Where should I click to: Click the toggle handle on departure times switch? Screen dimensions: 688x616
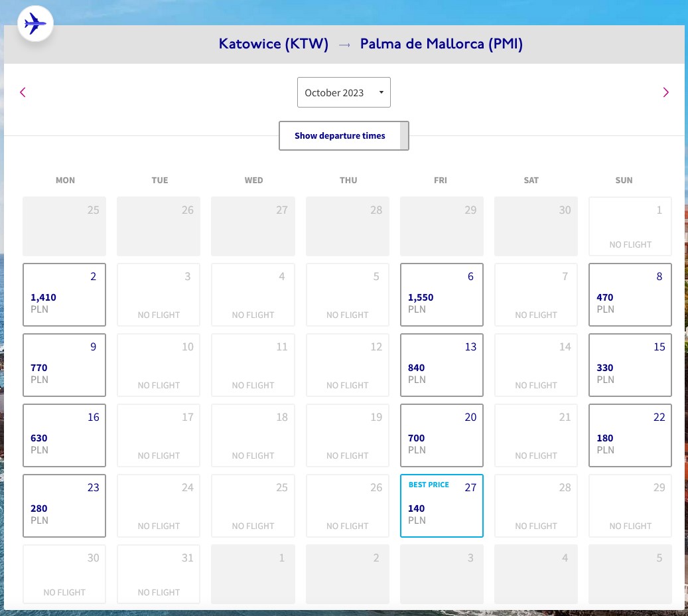click(x=404, y=135)
